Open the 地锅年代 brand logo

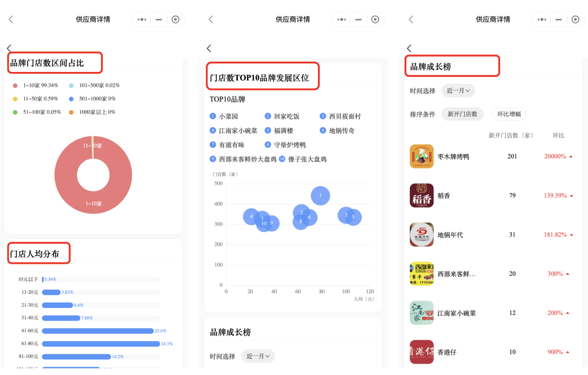tap(421, 235)
